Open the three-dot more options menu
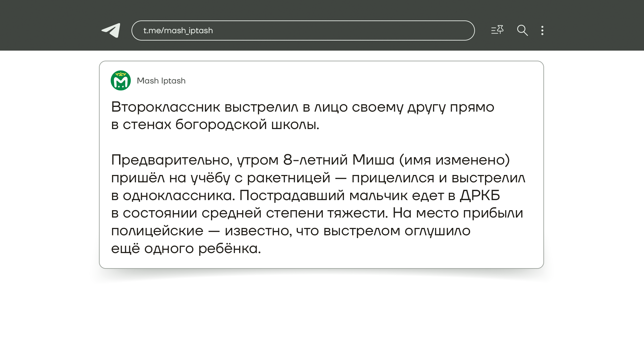The height and width of the screenshot is (362, 644). [x=542, y=31]
